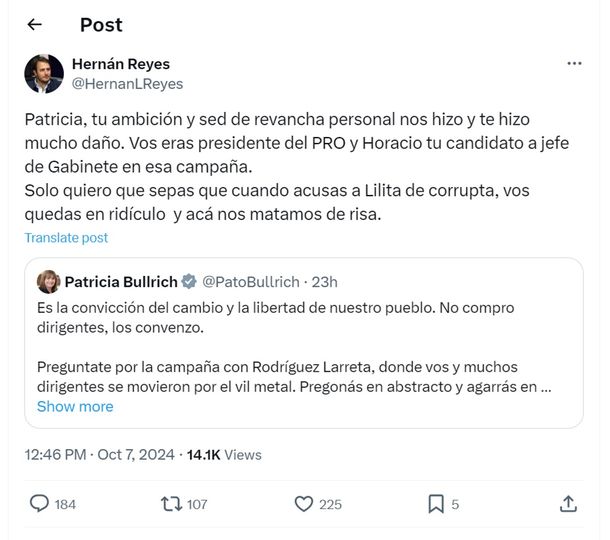
Task: Click the back arrow icon
Action: (x=35, y=25)
